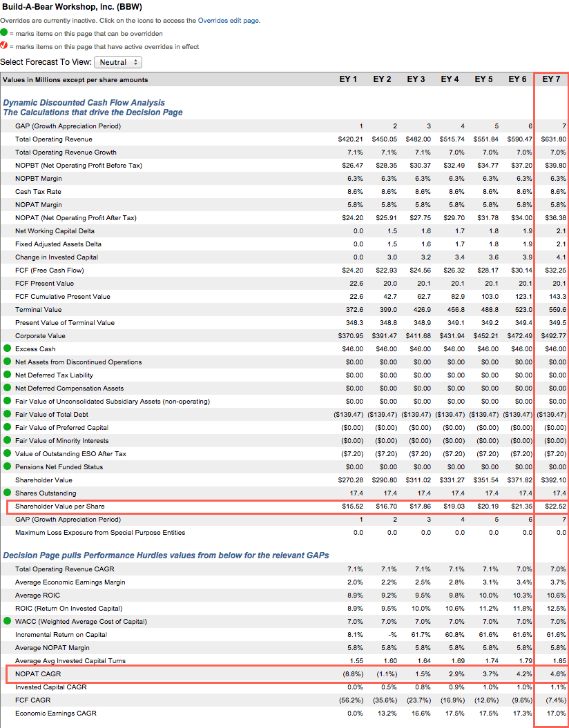Select the Dynamic Discounted Cash Flow Analysis heading
Viewport: 569px width, 728px height.
[x=84, y=103]
